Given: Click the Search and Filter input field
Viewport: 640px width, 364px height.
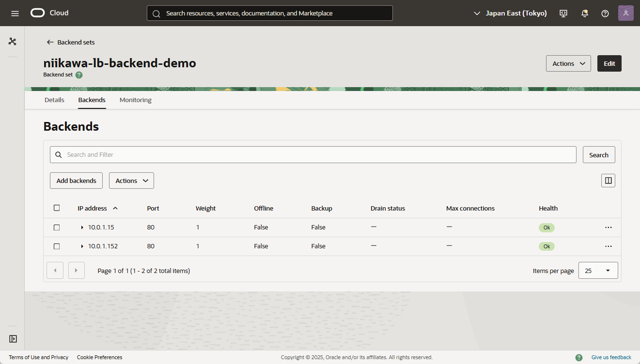Looking at the screenshot, I should click(x=315, y=155).
